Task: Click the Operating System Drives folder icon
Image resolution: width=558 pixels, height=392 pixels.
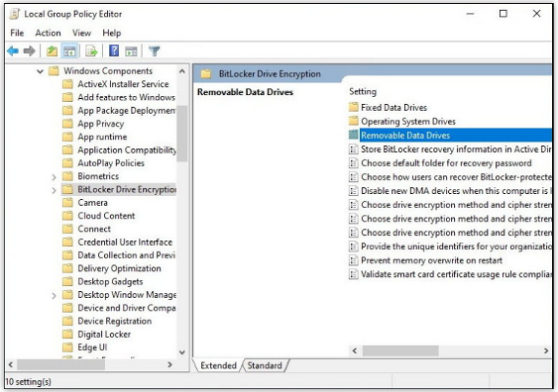Action: [x=354, y=121]
